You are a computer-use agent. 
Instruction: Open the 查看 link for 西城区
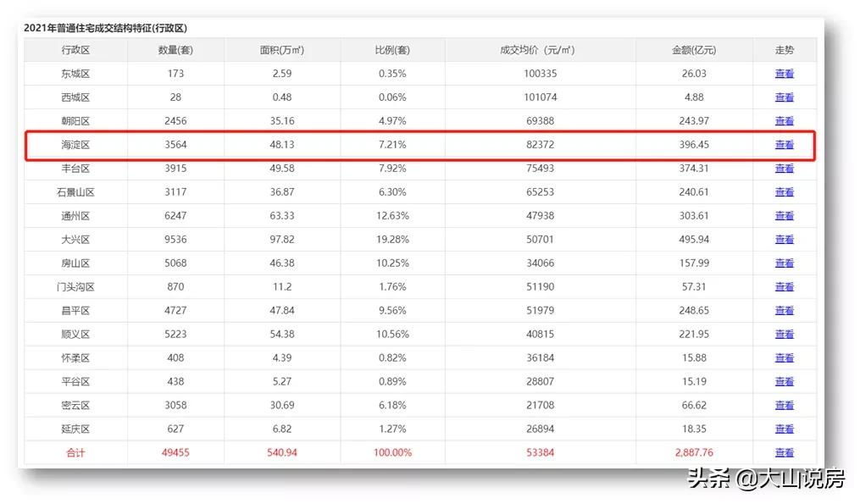point(784,97)
